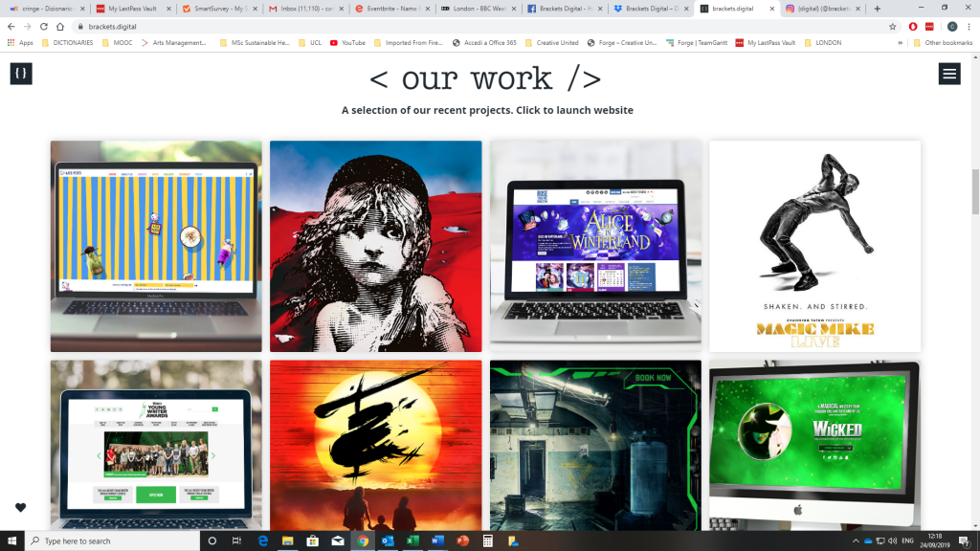Image resolution: width=980 pixels, height=551 pixels.
Task: Click the heart icon at bottom left
Action: click(20, 507)
